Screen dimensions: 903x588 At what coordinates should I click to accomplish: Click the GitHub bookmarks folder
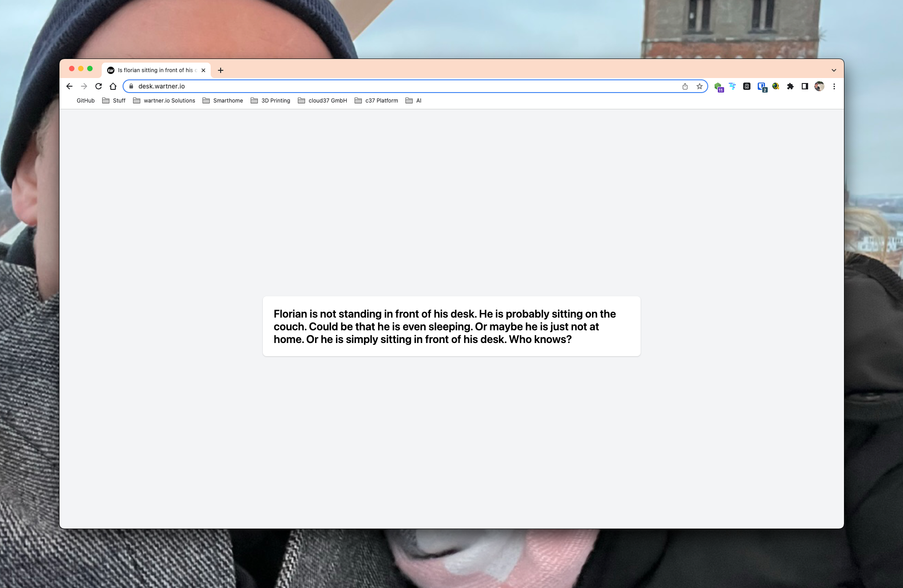85,101
